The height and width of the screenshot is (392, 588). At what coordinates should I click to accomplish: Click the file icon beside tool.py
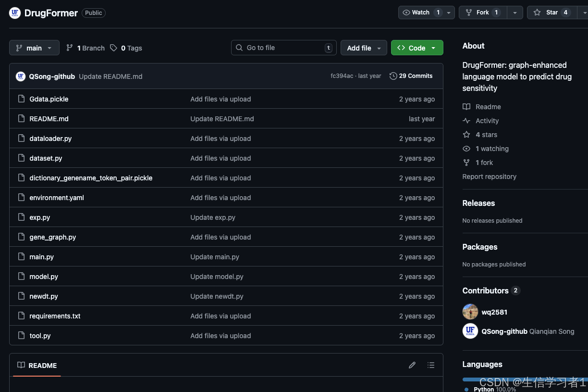[x=21, y=336]
